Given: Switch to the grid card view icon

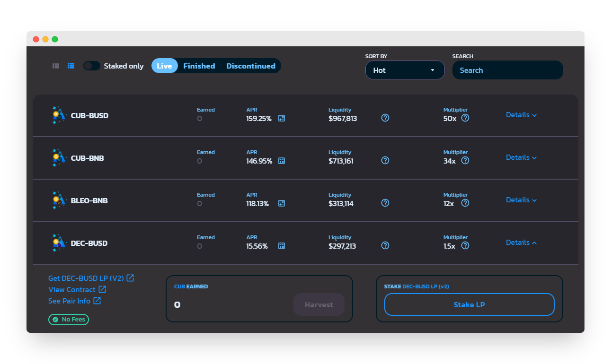Looking at the screenshot, I should pos(56,66).
